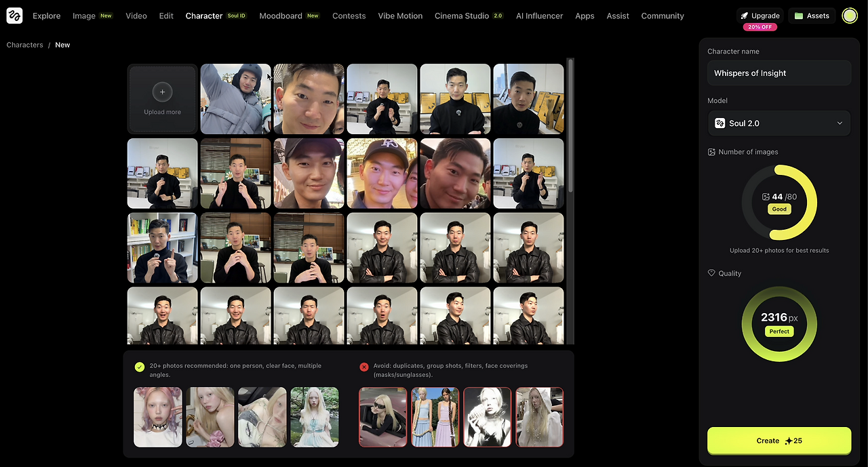Open the Cinema Studio tab

click(x=462, y=15)
